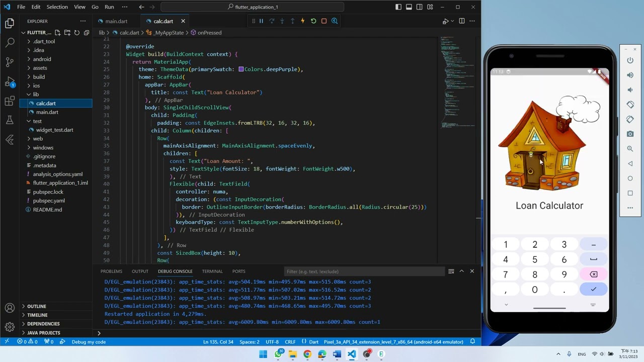Expand the TIMELINE section
The width and height of the screenshot is (644, 362).
(37, 315)
